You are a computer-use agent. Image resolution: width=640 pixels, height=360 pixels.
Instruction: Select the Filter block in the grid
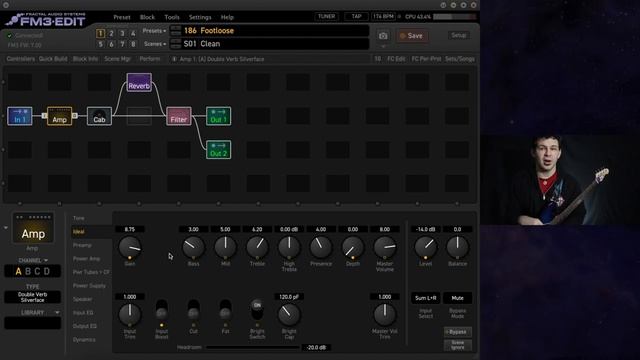tap(179, 116)
